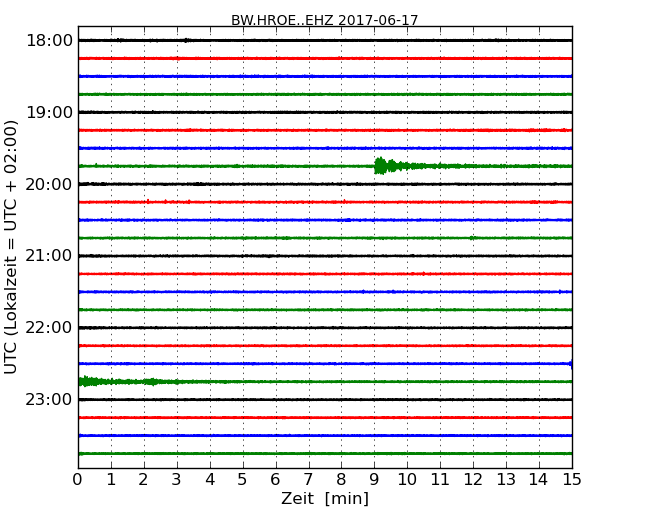The image size is (650, 520).
Task: Click x-axis tick label 0
Action: (x=78, y=480)
